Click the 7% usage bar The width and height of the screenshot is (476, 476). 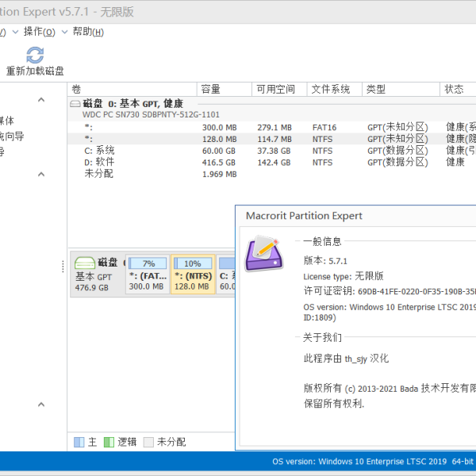[x=148, y=263]
